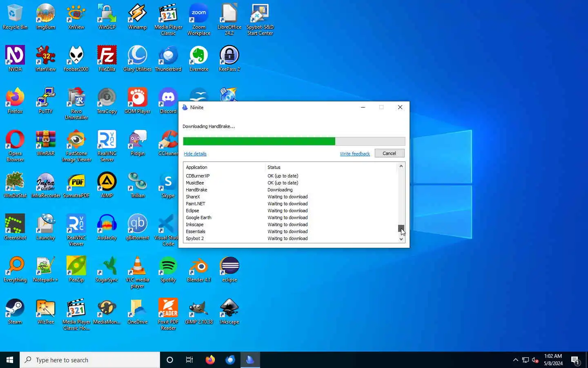Select the WizTree desktop icon

[46, 311]
